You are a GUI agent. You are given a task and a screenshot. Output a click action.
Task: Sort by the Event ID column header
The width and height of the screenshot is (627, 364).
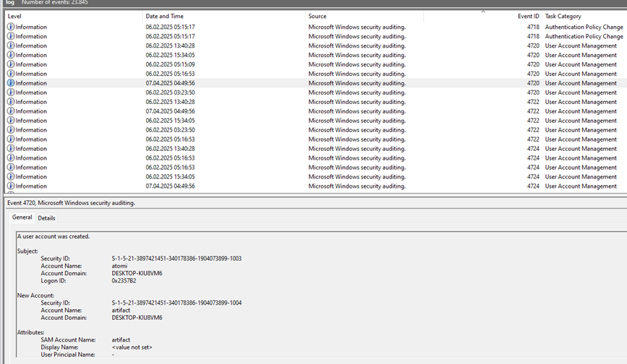(x=528, y=17)
